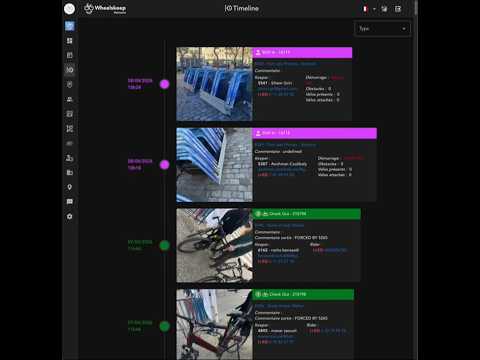Open photo of blue racks with trees
Image resolution: width=480 pixels, height=360 pixels.
(214, 84)
